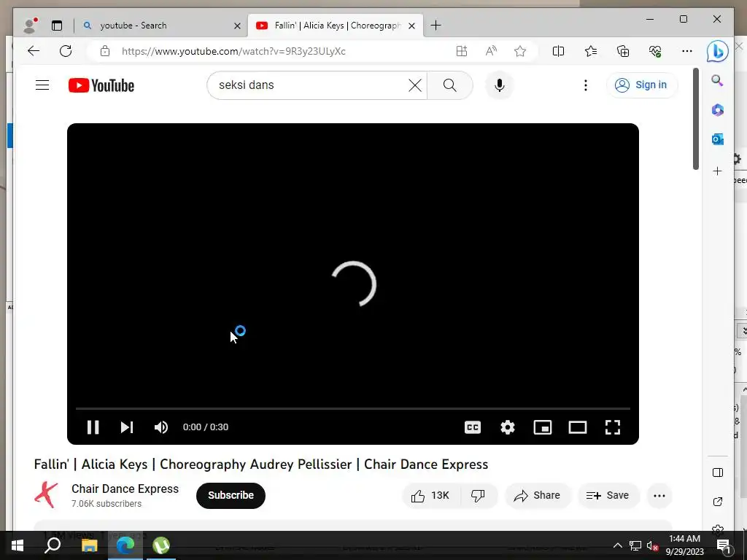Open Edge Collections
The image size is (747, 560).
(x=623, y=51)
